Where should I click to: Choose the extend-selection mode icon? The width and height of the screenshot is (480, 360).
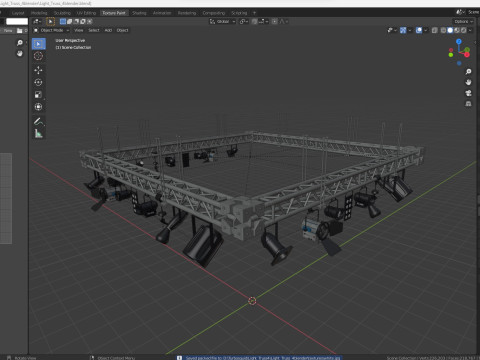[x=69, y=22]
